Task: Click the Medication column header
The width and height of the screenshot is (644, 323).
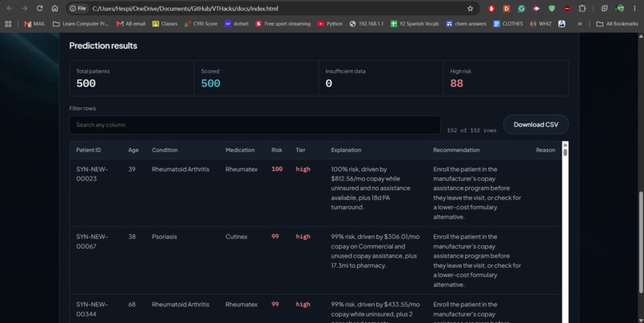Action: [240, 150]
